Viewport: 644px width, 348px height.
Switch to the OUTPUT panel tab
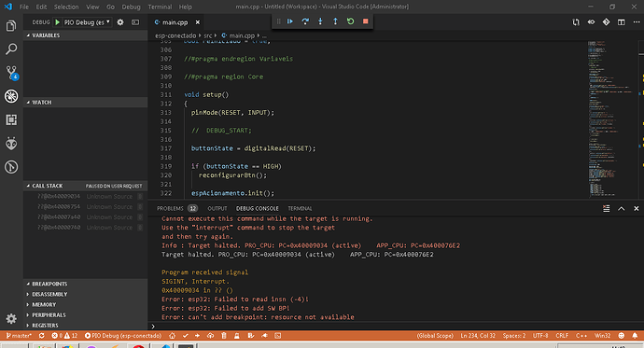[x=217, y=208]
